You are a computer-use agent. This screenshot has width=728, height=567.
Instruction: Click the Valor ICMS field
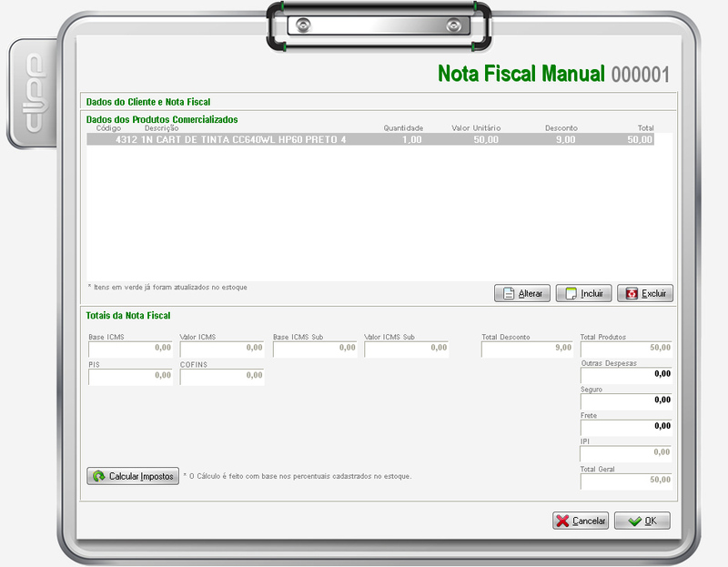point(222,348)
